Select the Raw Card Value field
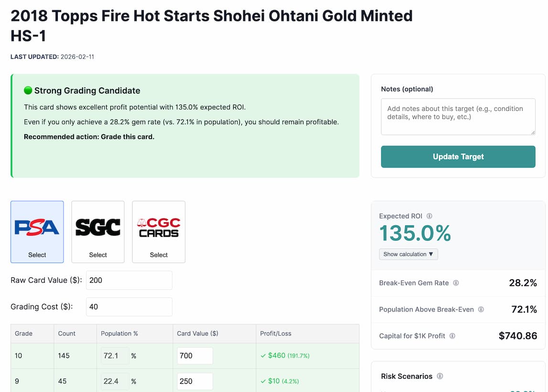 tap(129, 280)
